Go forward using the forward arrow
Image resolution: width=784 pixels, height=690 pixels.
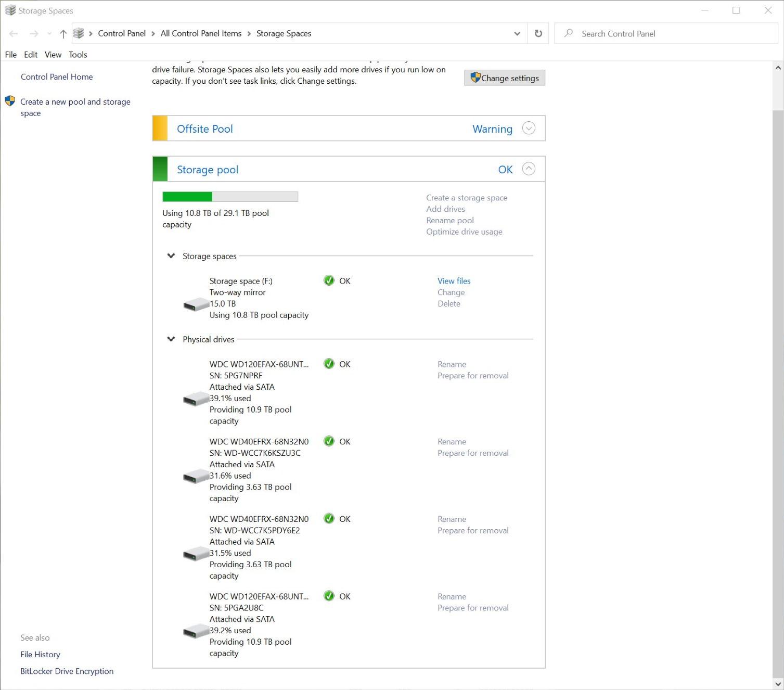click(34, 34)
